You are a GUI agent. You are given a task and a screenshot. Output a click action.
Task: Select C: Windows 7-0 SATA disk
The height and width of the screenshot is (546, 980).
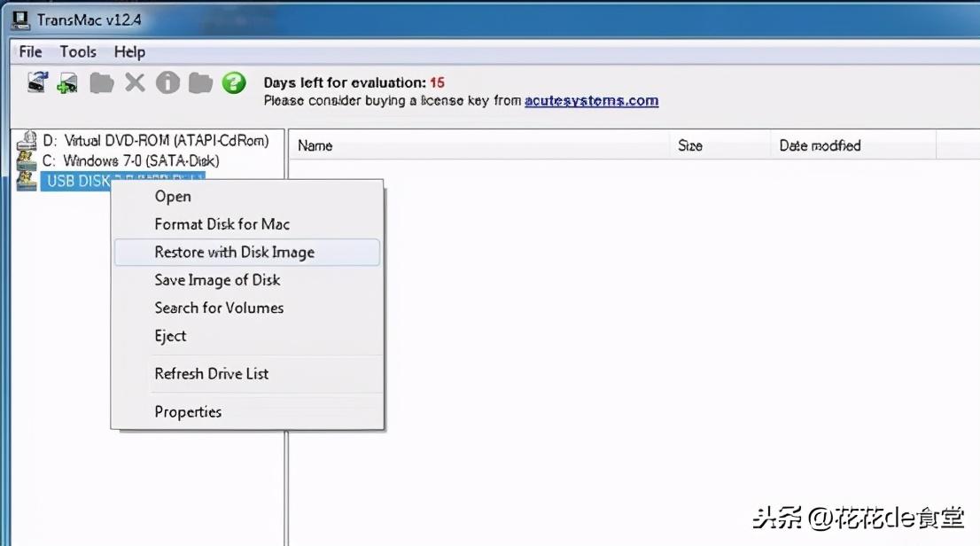pyautogui.click(x=130, y=160)
